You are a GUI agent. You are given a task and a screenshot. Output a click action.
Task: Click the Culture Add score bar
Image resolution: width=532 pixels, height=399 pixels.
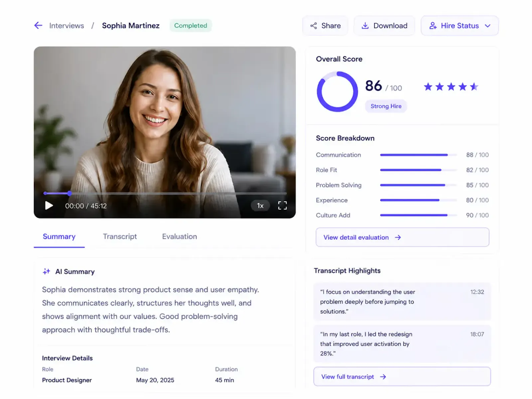[419, 215]
